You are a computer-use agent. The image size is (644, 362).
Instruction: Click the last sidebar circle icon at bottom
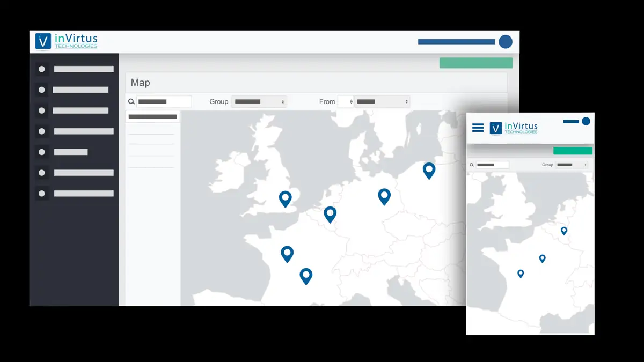point(42,193)
